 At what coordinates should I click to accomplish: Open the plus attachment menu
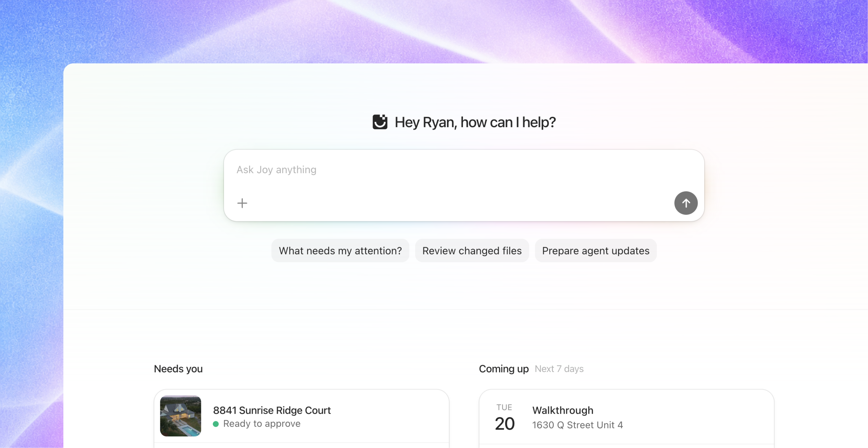[242, 203]
